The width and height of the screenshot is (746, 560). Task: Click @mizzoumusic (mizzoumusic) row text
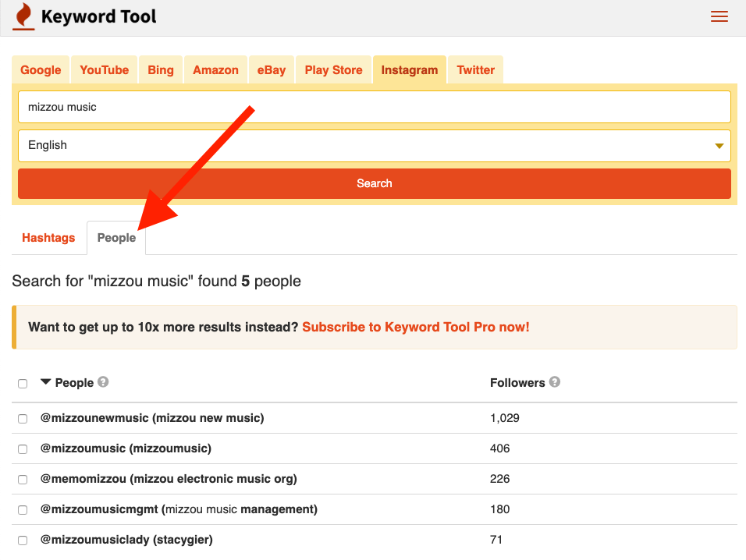126,448
